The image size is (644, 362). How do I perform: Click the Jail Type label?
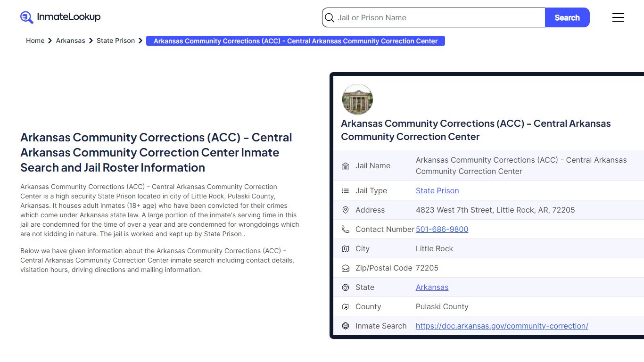(x=371, y=191)
